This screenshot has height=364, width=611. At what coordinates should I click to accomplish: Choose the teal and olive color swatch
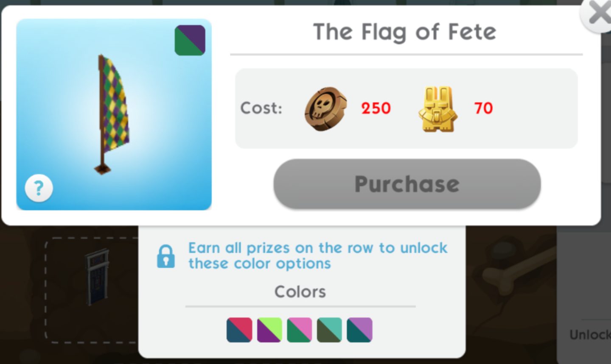pos(329,330)
